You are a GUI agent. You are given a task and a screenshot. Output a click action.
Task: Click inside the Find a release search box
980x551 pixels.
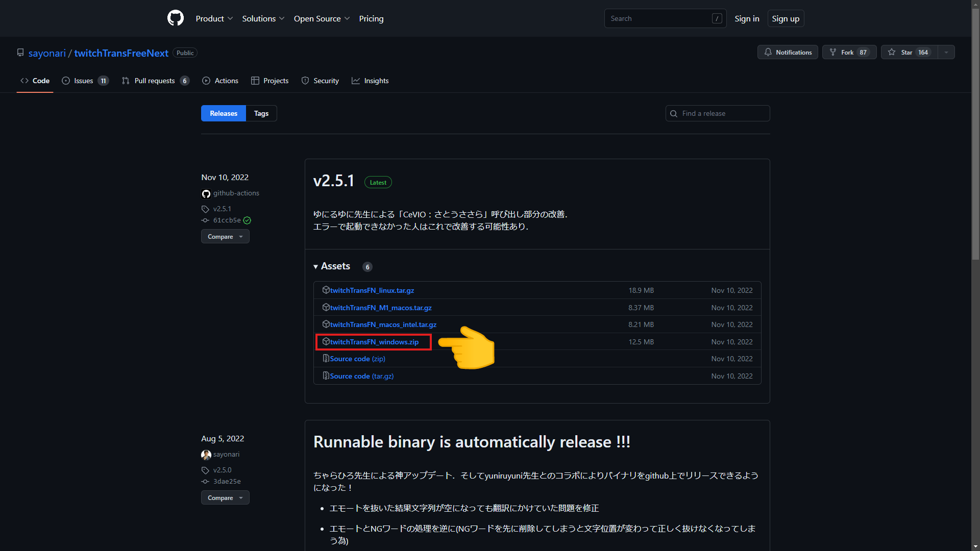tap(717, 113)
